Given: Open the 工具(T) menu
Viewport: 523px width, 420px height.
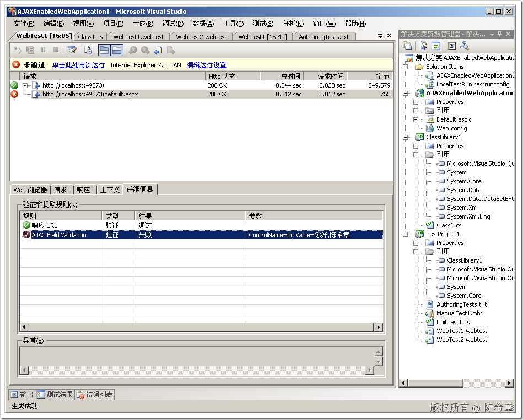Looking at the screenshot, I should [x=233, y=24].
